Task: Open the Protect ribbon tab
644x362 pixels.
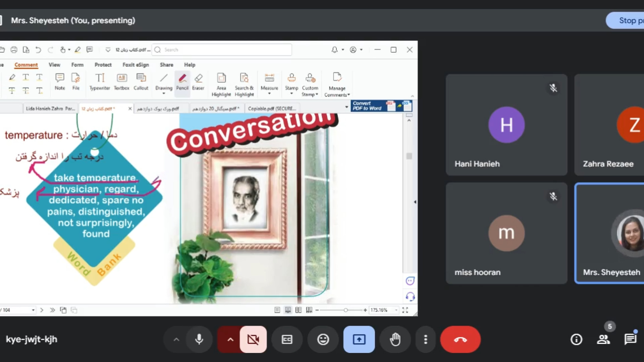Action: click(x=103, y=65)
